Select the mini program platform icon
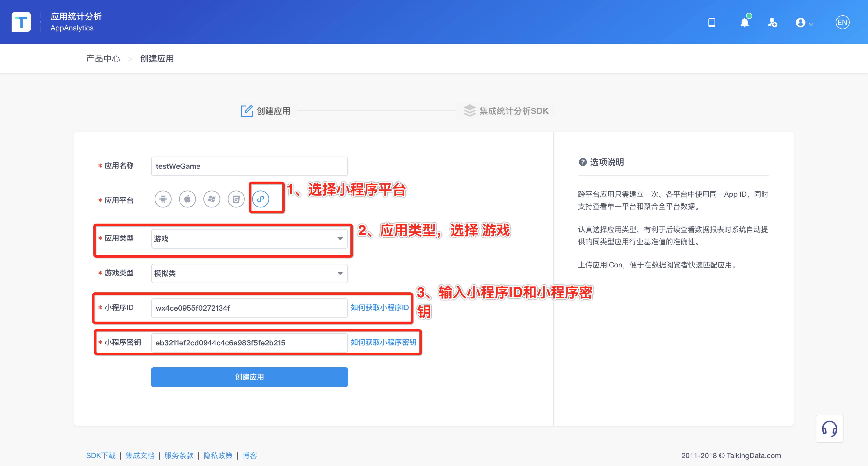 pos(260,199)
